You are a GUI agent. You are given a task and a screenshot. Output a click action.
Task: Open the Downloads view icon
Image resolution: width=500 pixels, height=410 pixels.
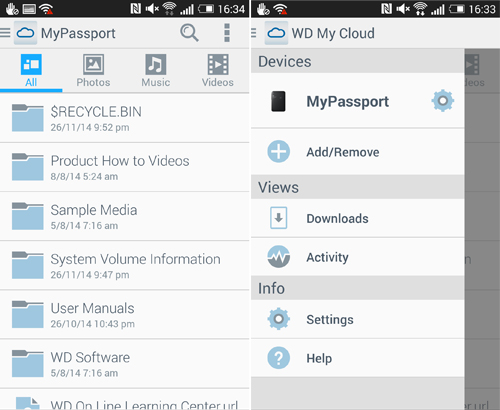click(x=278, y=218)
